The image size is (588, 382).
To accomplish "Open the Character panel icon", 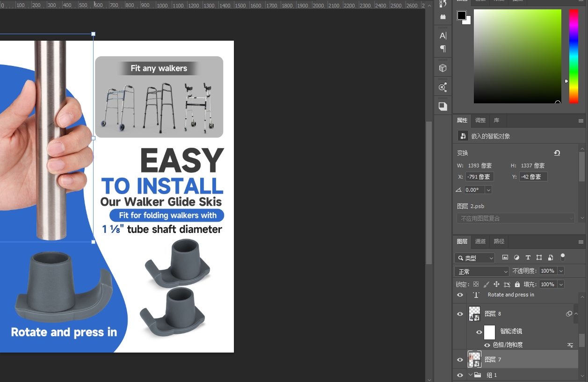I will (x=443, y=36).
